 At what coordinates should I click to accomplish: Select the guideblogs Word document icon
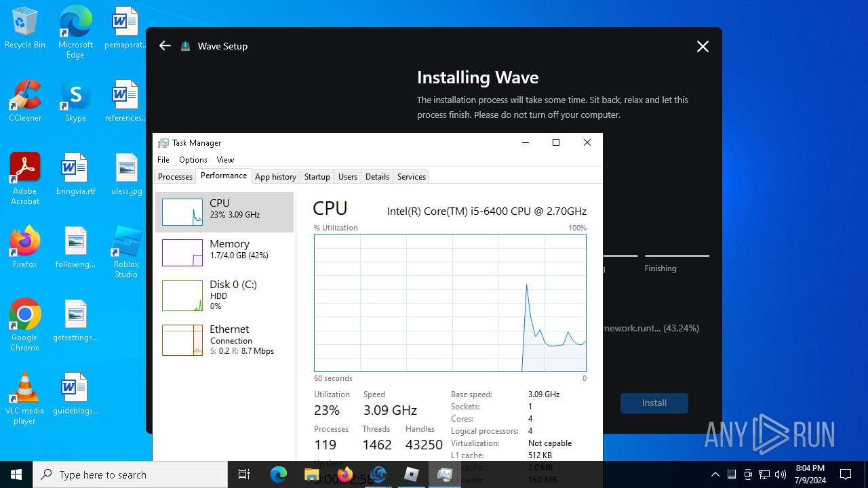75,394
